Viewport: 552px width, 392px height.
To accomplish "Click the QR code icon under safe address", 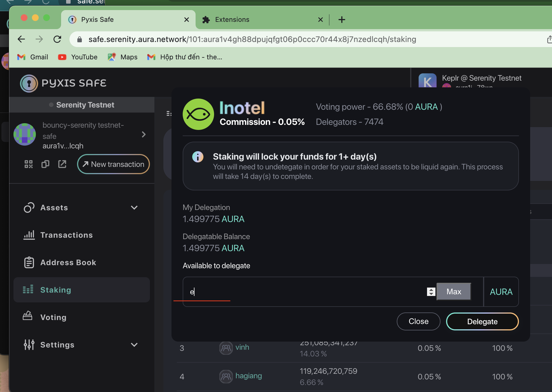I will [x=29, y=164].
